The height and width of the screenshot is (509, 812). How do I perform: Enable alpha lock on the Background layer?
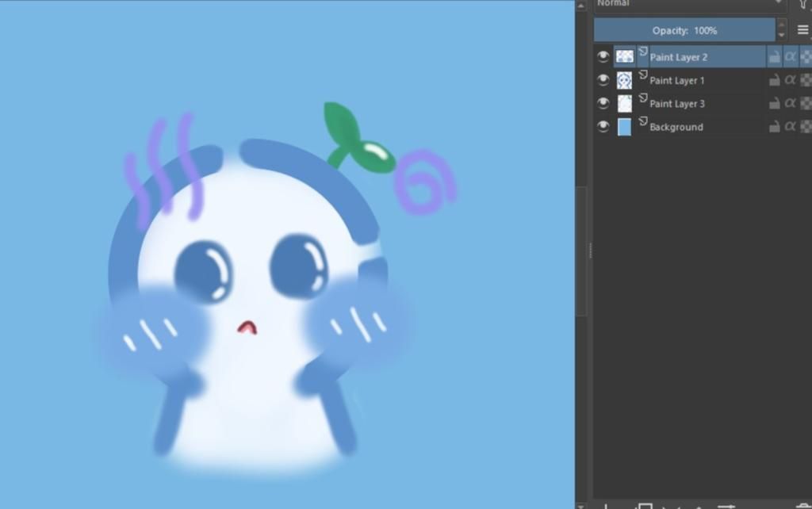pos(791,126)
